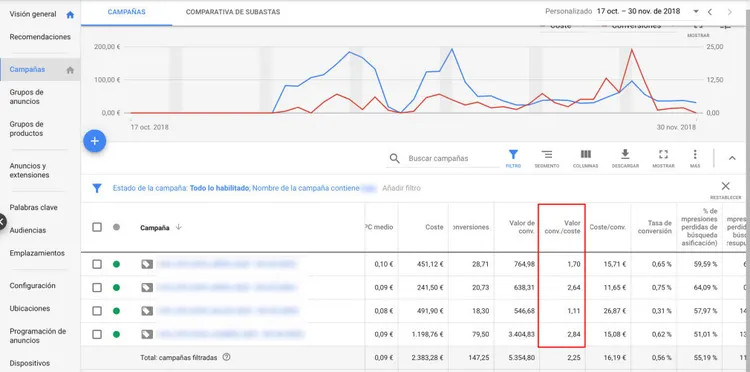The height and width of the screenshot is (372, 750).
Task: Click campaign type icon in 491,90 € row
Action: (x=147, y=311)
